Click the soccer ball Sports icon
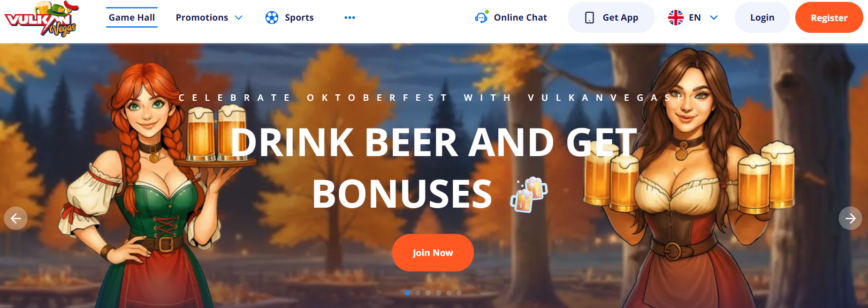The width and height of the screenshot is (868, 308). click(x=272, y=17)
